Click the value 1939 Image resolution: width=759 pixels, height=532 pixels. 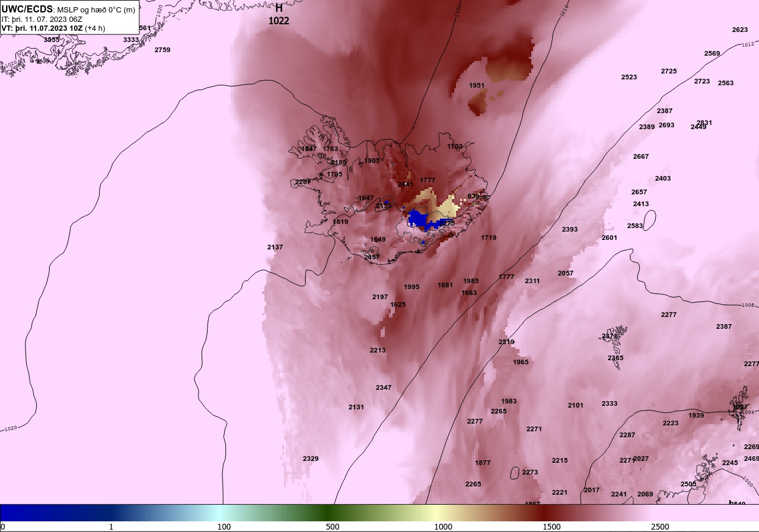point(696,415)
